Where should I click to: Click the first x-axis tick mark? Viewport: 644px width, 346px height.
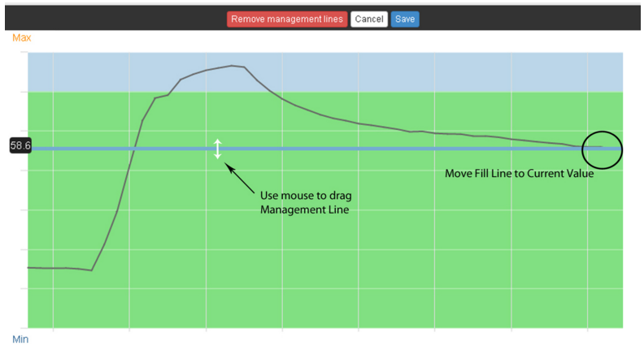point(53,330)
